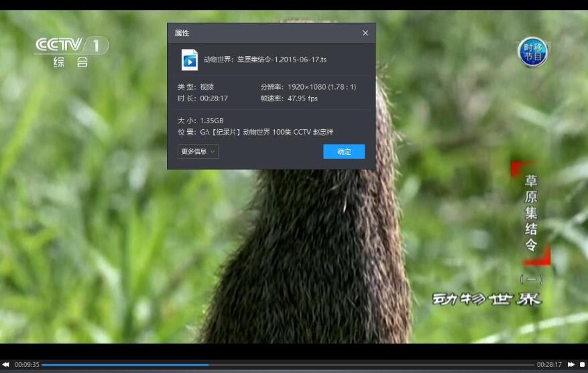Image resolution: width=588 pixels, height=373 pixels.
Task: Seek on the video progress bar
Action: coord(288,365)
